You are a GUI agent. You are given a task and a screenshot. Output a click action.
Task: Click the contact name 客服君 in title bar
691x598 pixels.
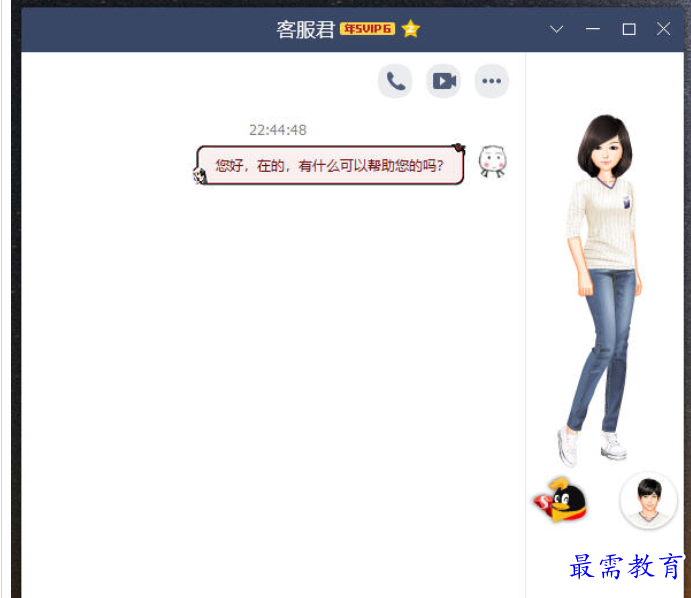305,30
